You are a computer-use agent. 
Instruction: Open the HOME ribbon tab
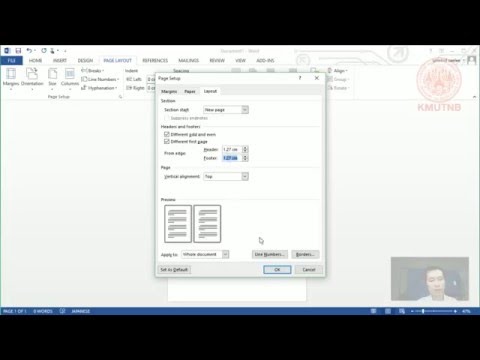(35, 60)
